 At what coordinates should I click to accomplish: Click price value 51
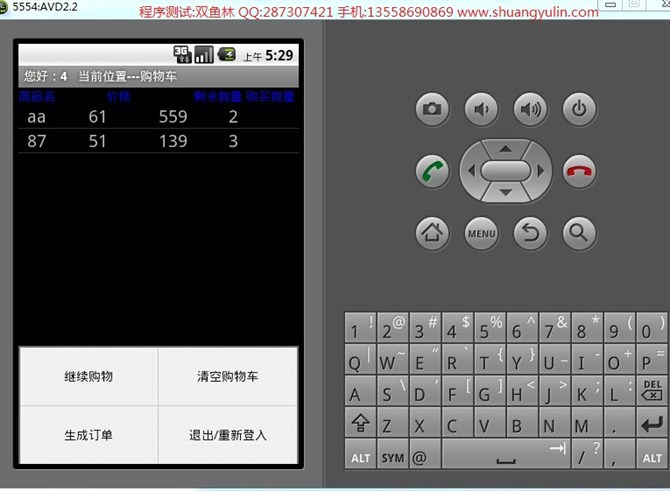point(97,141)
